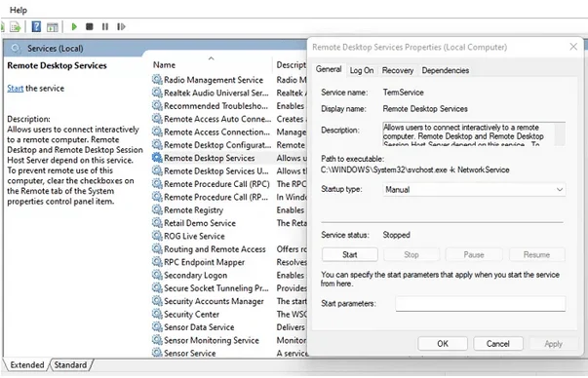The image size is (588, 378).
Task: Click gear icon next to Remote Desktop Services
Action: [157, 158]
